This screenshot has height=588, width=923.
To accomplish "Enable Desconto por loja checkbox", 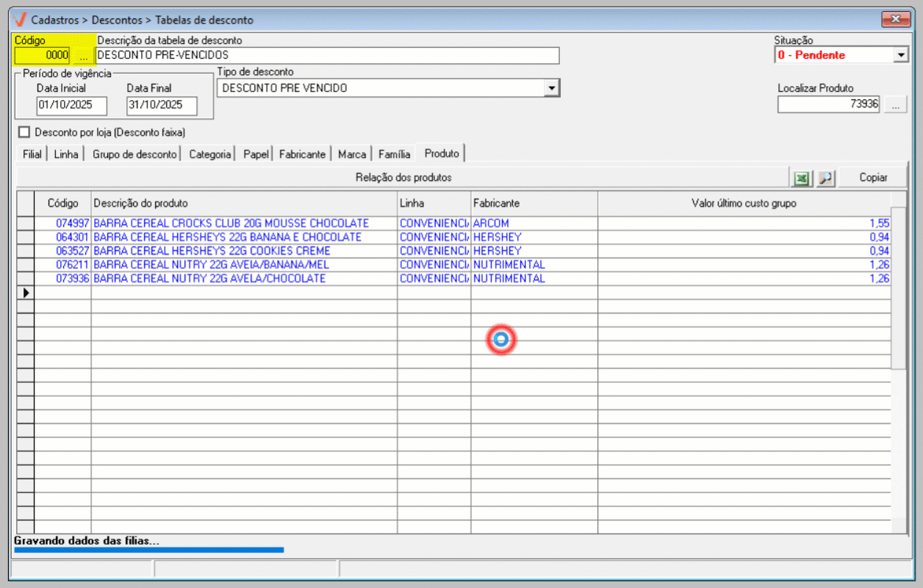I will pyautogui.click(x=25, y=132).
